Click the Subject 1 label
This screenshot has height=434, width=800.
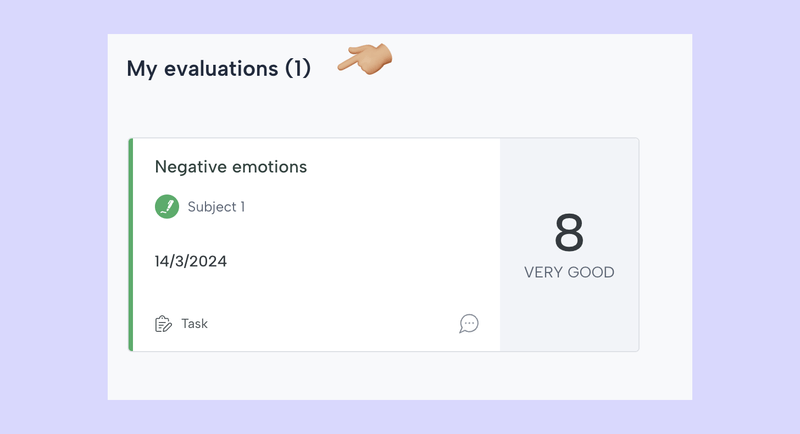click(x=216, y=207)
